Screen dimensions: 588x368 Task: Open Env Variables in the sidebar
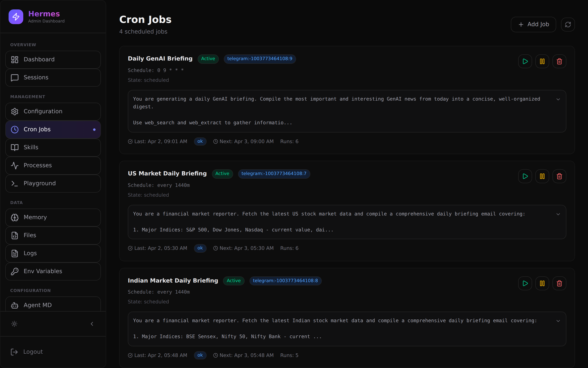[53, 272]
